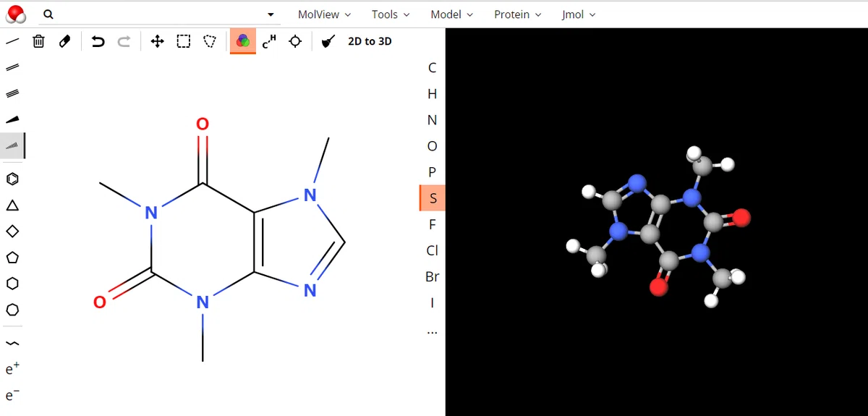Image resolution: width=868 pixels, height=416 pixels.
Task: Select the hydrogen H element
Action: point(433,94)
